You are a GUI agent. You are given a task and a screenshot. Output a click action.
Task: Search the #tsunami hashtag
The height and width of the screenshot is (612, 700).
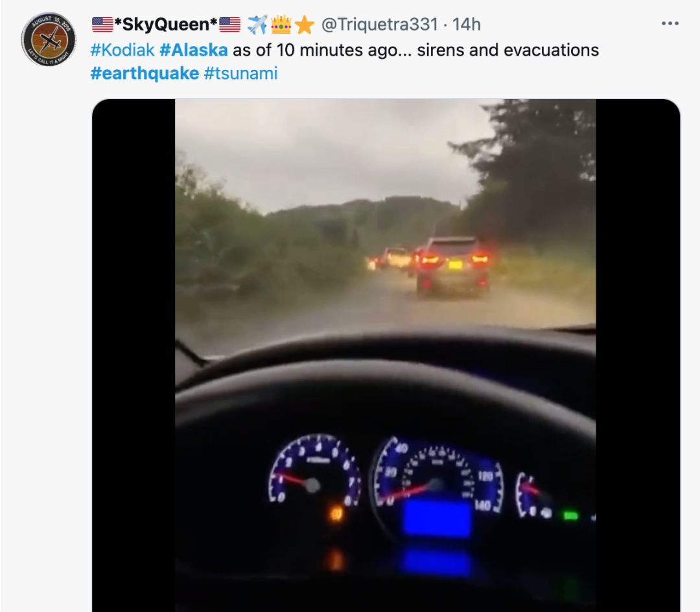tap(240, 73)
